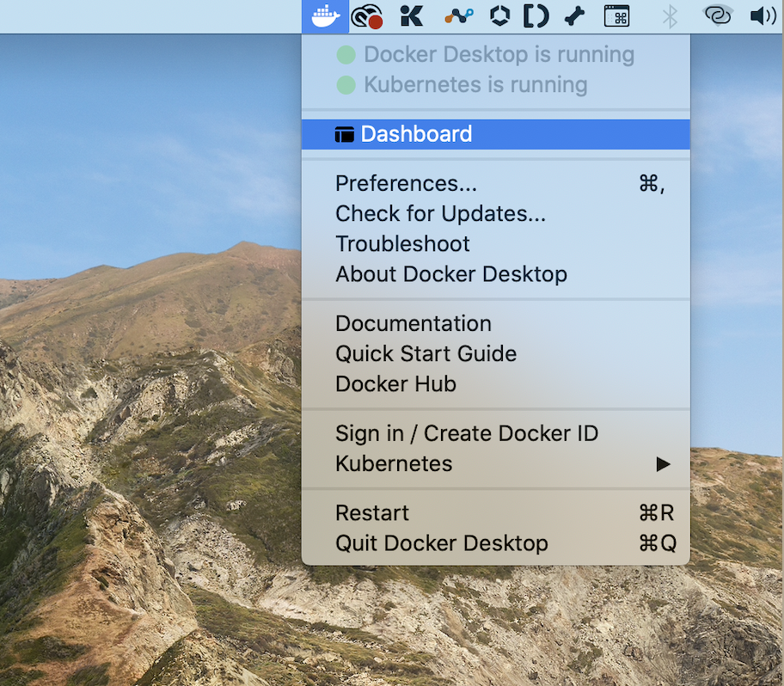The height and width of the screenshot is (686, 784).
Task: Restart Docker Desktop from the menu
Action: pos(372,513)
